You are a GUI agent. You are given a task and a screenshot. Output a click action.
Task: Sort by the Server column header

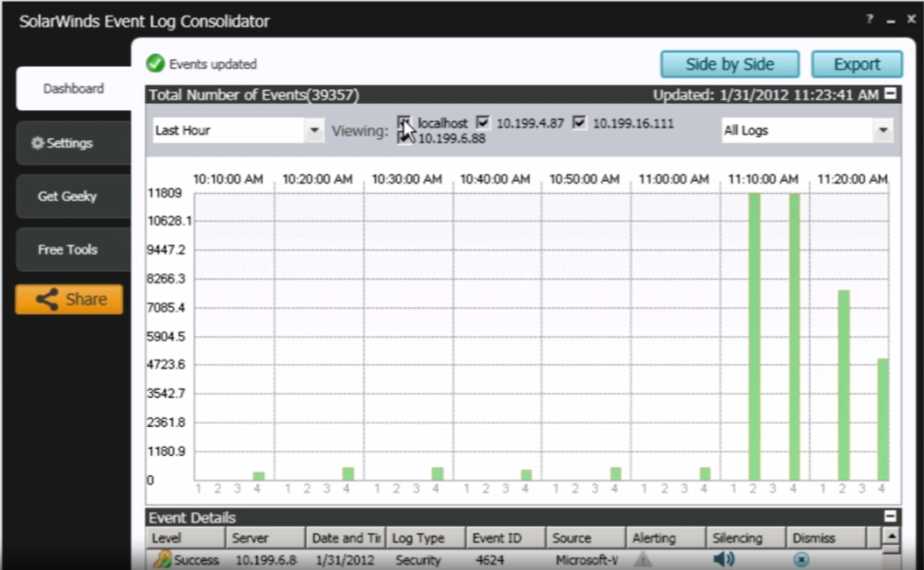265,538
